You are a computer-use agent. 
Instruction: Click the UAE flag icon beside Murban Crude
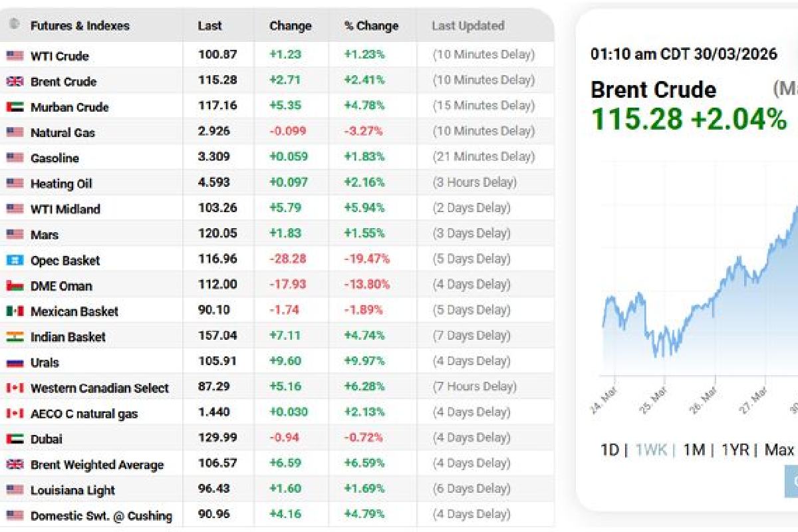click(x=15, y=107)
